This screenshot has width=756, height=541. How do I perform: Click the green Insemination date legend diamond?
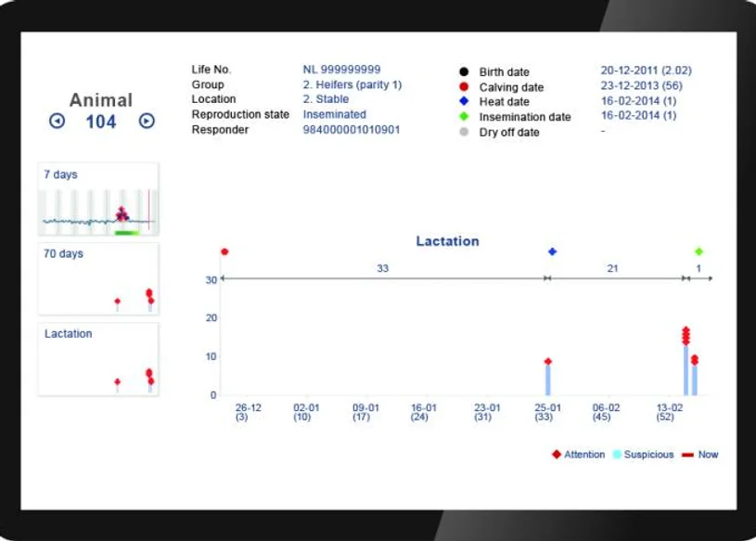tap(464, 116)
